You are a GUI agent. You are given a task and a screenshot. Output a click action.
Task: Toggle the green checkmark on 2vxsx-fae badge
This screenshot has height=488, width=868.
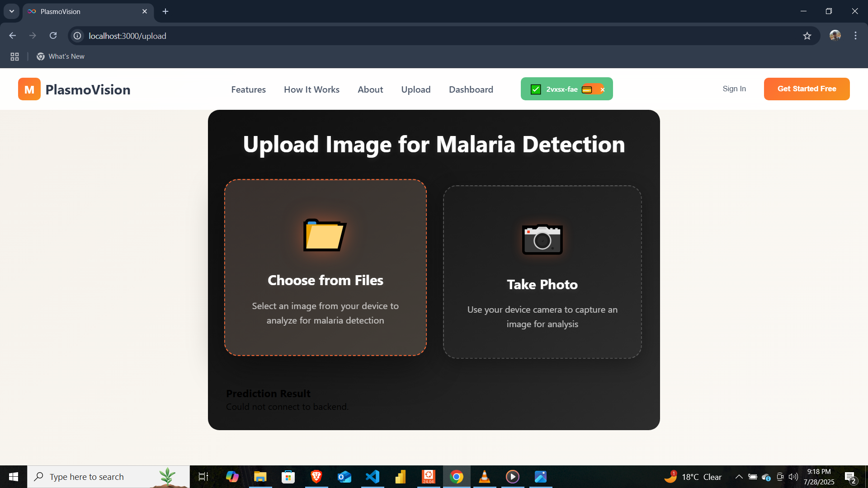[x=536, y=89]
